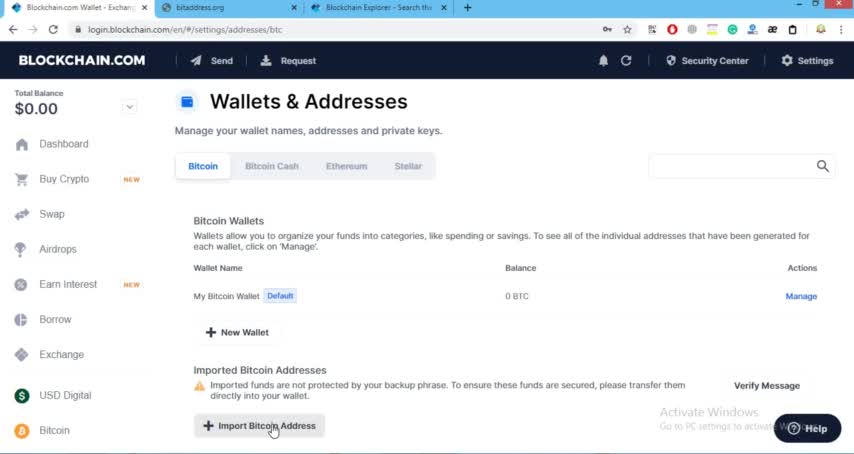
Task: Open a new browser tab
Action: click(x=467, y=8)
